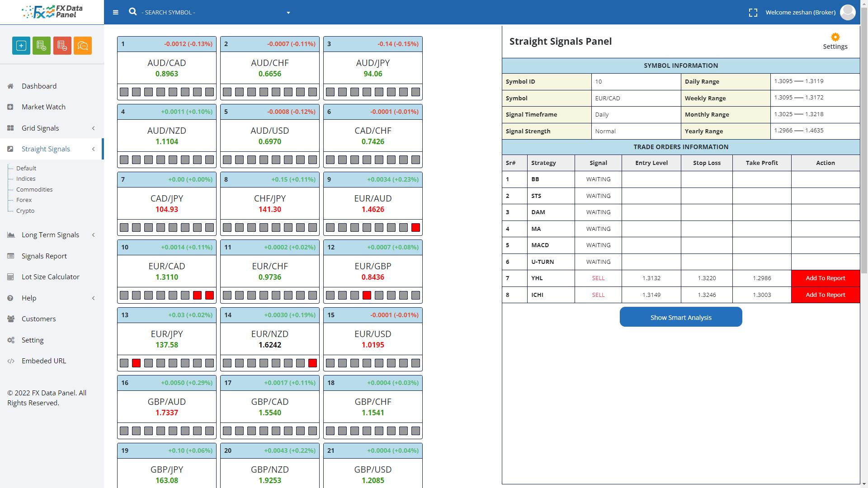Open the Settings gear in Signals Panel
Viewport: 868px width, 488px height.
click(x=835, y=41)
